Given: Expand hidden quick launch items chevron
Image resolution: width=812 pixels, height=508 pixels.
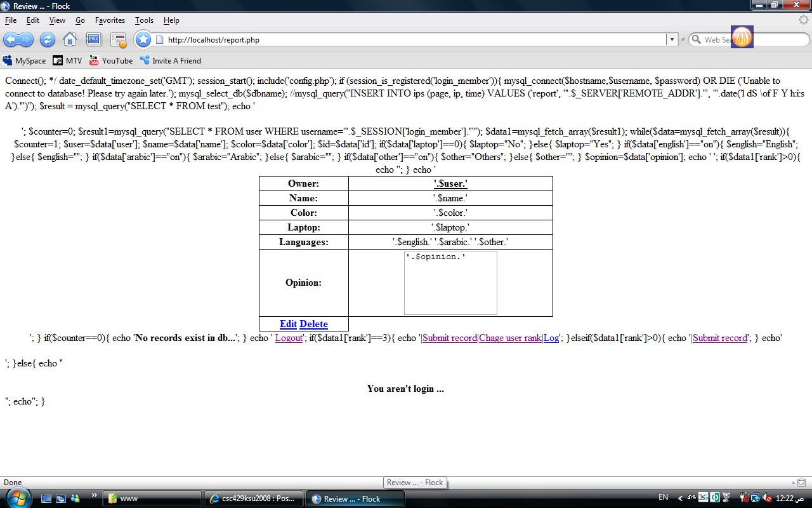Looking at the screenshot, I should click(95, 495).
